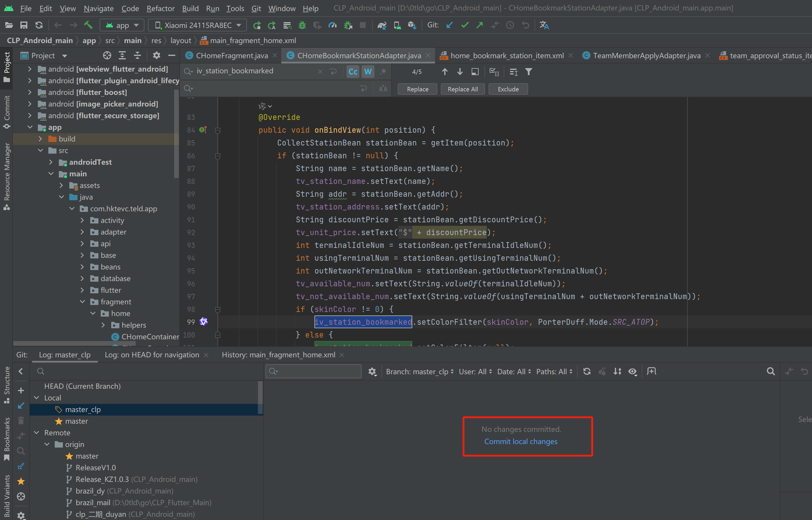Click the Commit local changes link
This screenshot has width=812, height=520.
click(x=521, y=441)
